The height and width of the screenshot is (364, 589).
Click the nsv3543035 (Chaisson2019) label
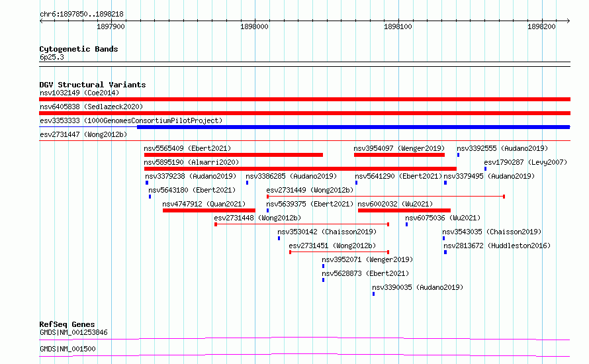point(492,232)
